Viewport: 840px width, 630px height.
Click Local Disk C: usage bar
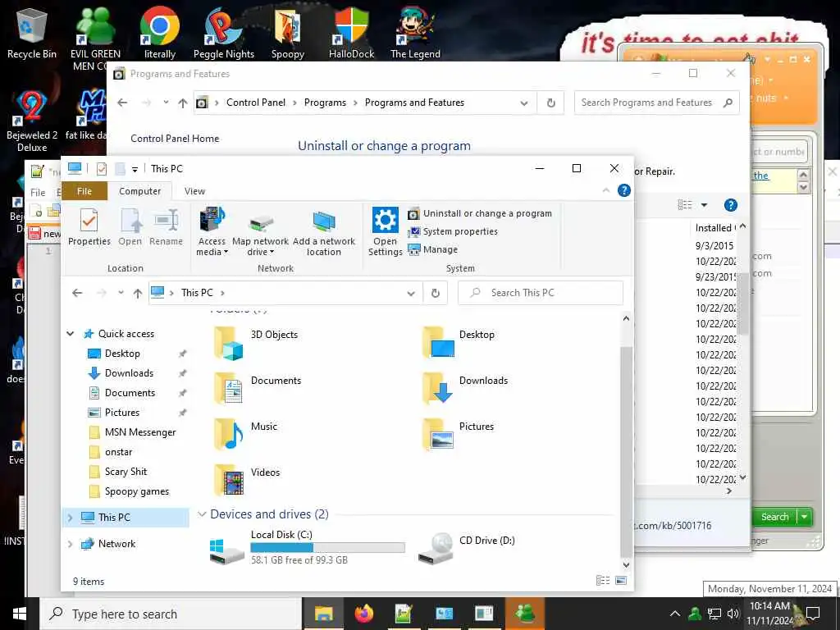coord(328,547)
